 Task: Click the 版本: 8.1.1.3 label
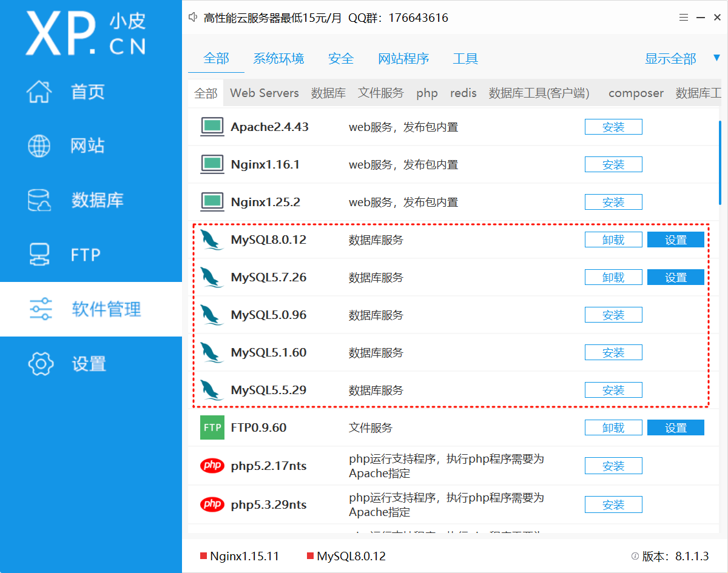pos(675,556)
